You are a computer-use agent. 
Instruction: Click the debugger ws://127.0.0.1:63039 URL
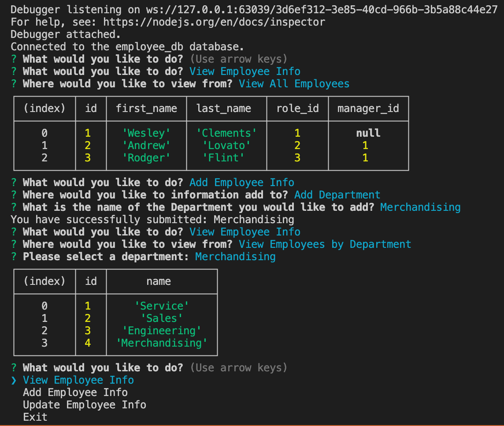point(322,10)
